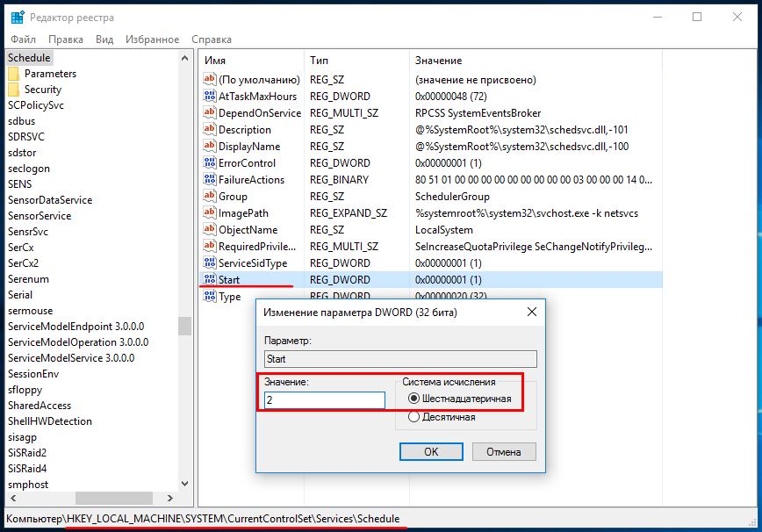Click the SchedulerGroup value cell
The width and height of the screenshot is (762, 532).
452,197
